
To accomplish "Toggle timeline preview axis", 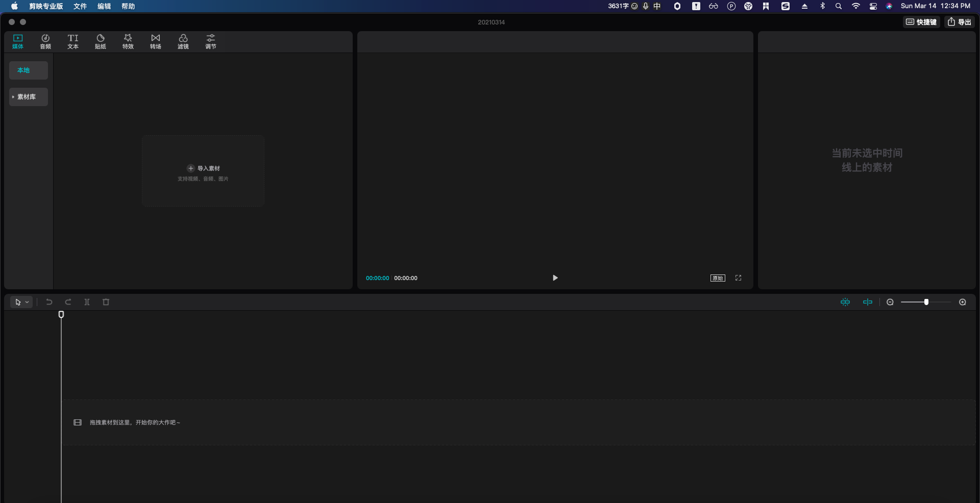I will [x=868, y=302].
